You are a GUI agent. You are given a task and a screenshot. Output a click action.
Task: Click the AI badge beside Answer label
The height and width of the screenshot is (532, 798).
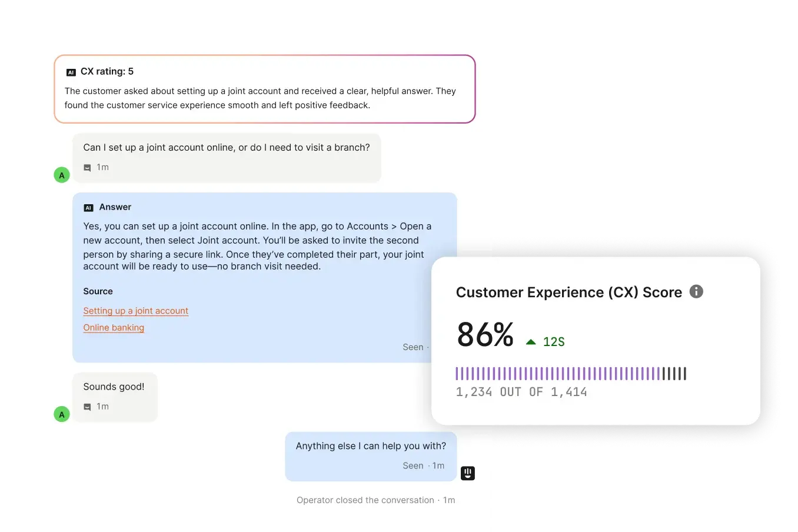88,208
